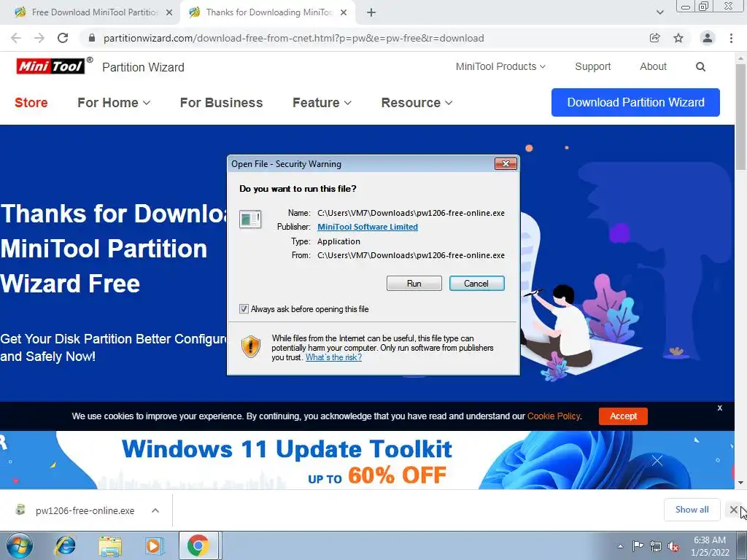Click the share page icon in address bar
Image resolution: width=747 pixels, height=560 pixels.
point(655,38)
